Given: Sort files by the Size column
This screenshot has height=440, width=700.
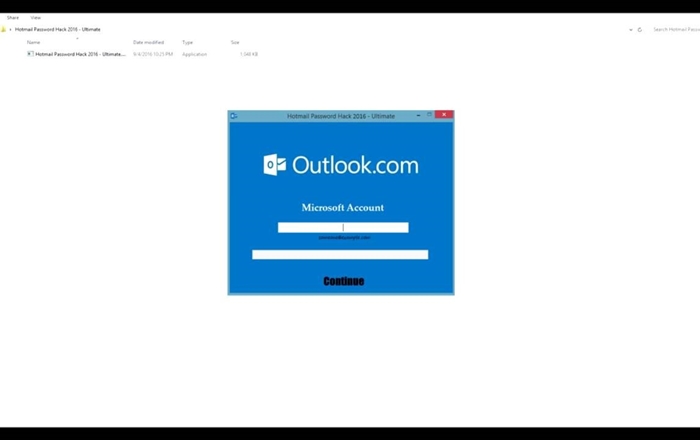Looking at the screenshot, I should [235, 42].
